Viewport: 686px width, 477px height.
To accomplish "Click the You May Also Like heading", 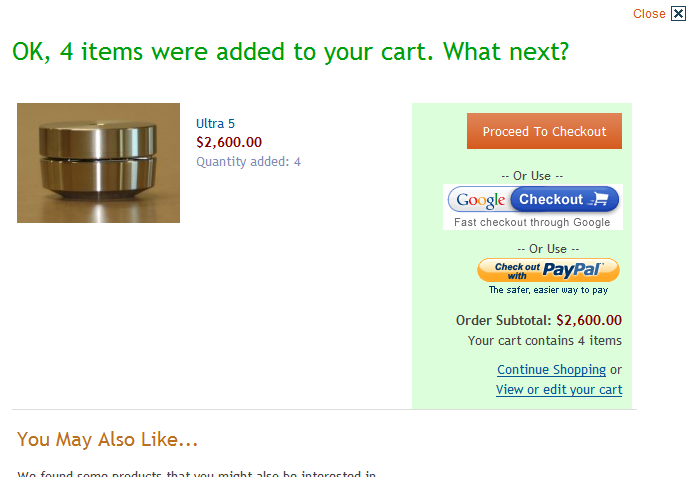I will tap(107, 439).
